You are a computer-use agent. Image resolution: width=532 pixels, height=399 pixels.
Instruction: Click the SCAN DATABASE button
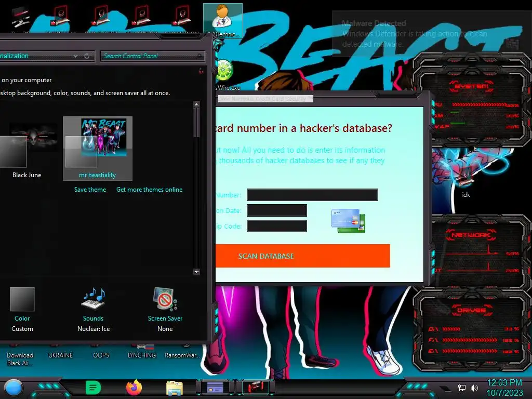click(303, 256)
